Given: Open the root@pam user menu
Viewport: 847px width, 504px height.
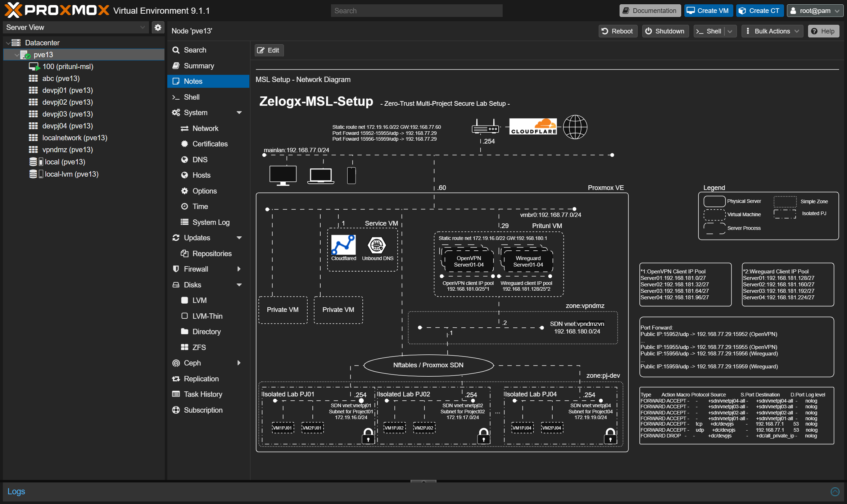Looking at the screenshot, I should [x=815, y=11].
